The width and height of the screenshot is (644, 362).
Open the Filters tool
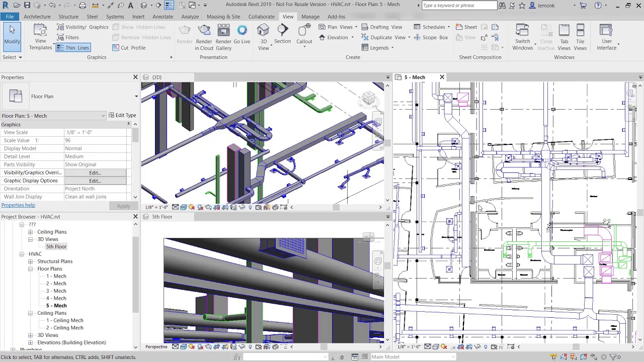[67, 37]
